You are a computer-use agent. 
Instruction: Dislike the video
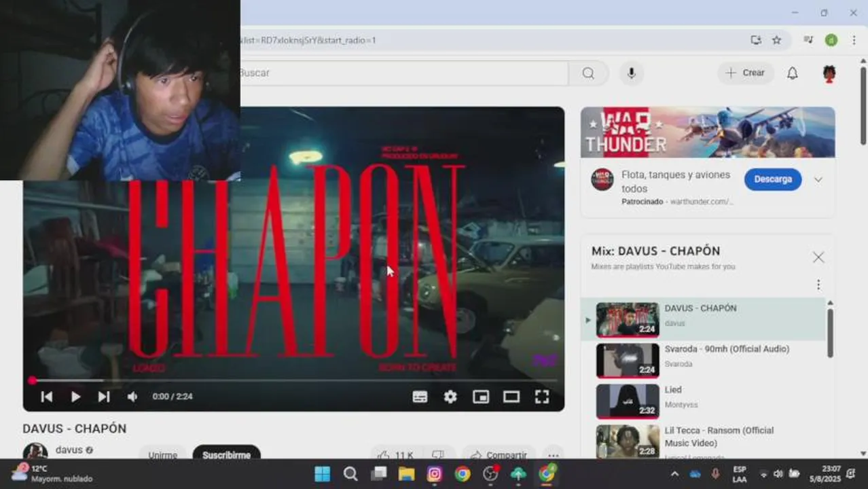[x=438, y=454]
